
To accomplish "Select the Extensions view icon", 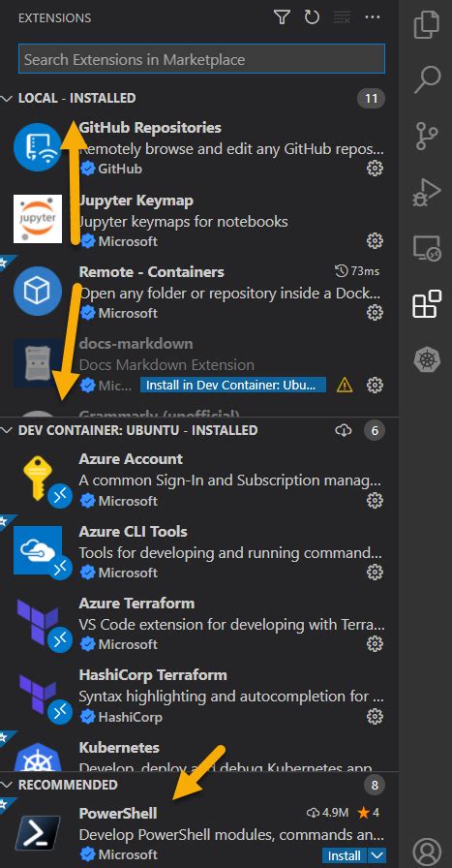I will pos(427,303).
